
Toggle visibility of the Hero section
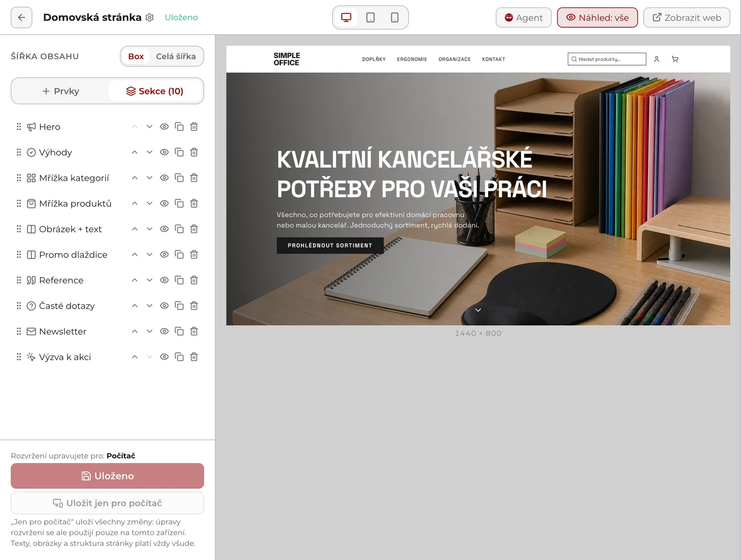[x=164, y=127]
